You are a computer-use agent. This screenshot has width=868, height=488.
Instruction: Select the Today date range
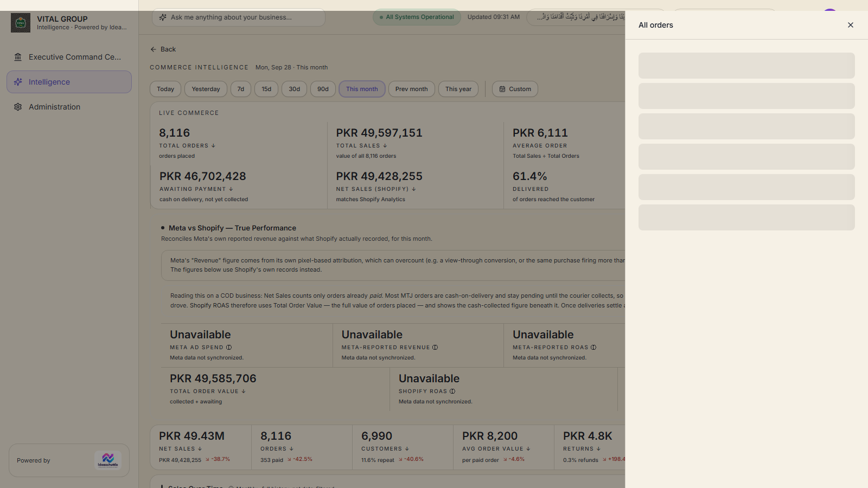pyautogui.click(x=165, y=89)
